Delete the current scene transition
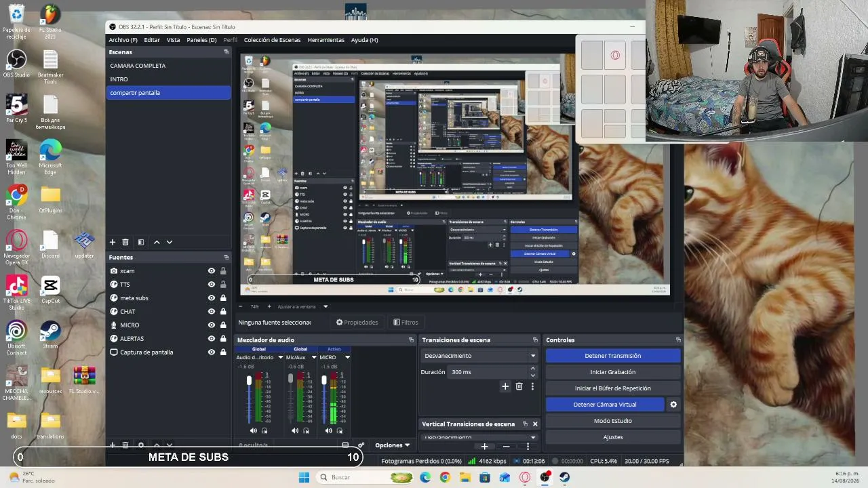Viewport: 868px width, 488px height. click(519, 386)
